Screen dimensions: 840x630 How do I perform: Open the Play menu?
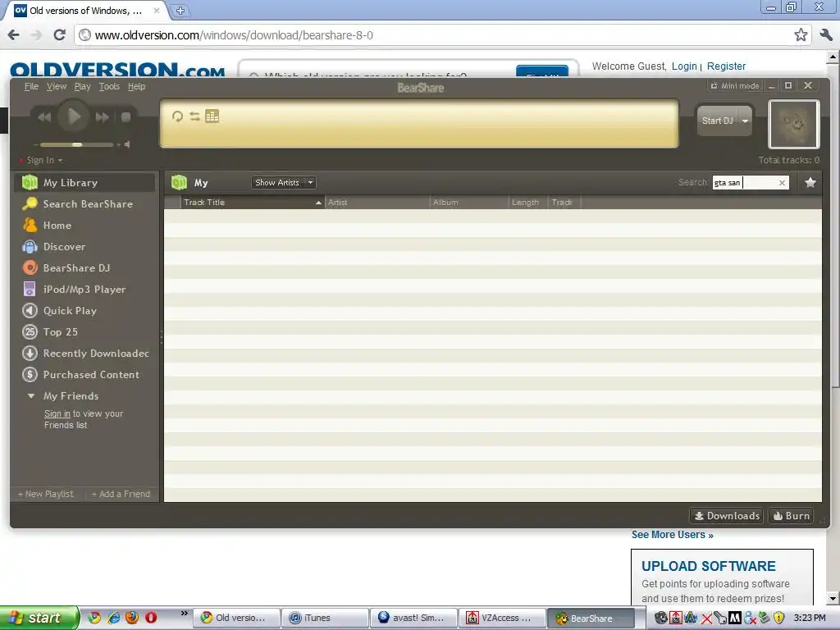[83, 86]
